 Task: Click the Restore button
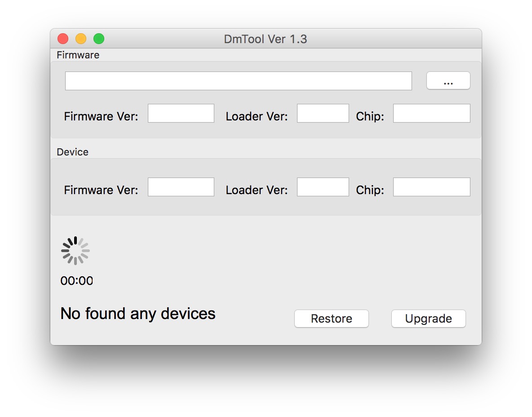[x=331, y=319]
